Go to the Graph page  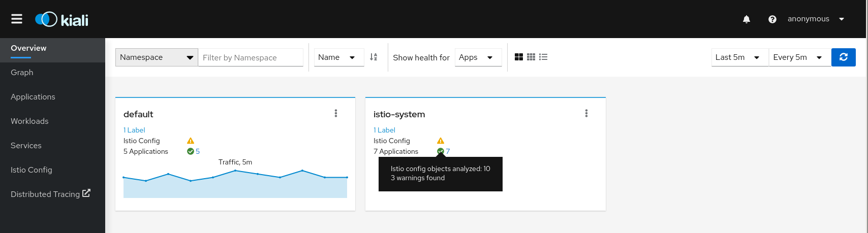pyautogui.click(x=22, y=73)
